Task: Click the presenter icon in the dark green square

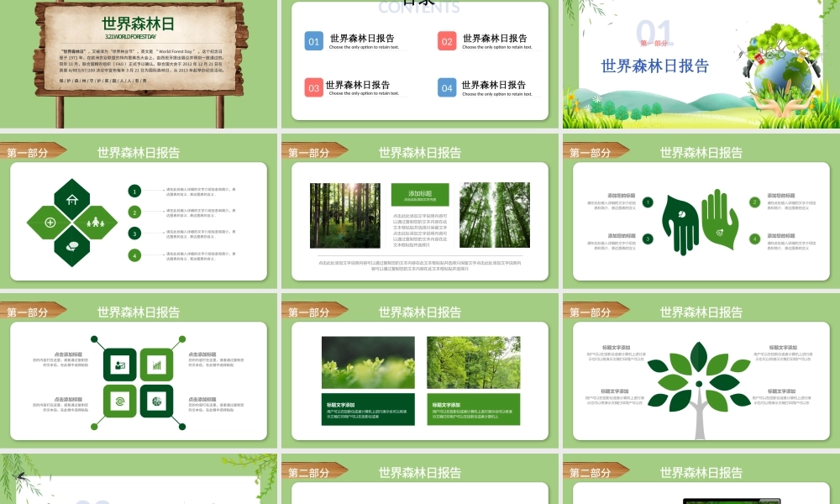Action: (x=120, y=365)
